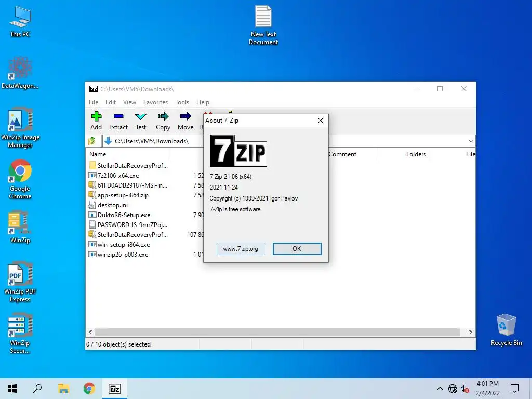Open the View menu
This screenshot has height=399, width=532.
[x=129, y=102]
